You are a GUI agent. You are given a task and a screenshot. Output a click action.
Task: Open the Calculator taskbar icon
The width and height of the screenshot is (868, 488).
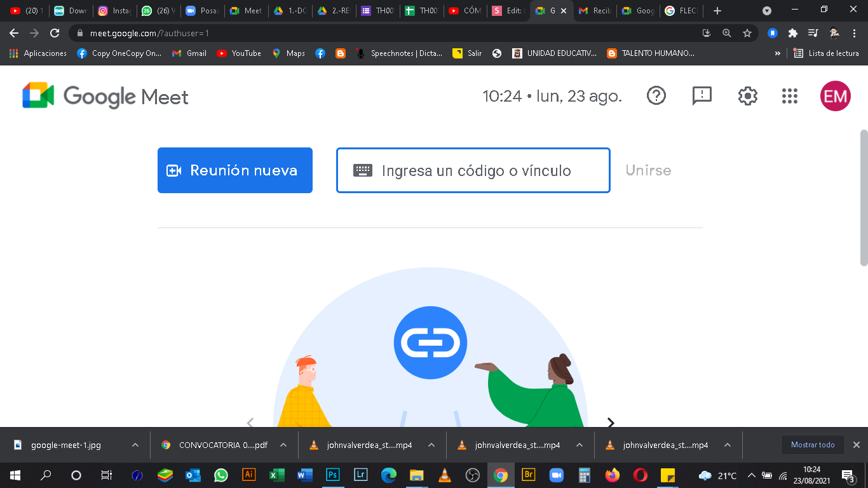585,475
